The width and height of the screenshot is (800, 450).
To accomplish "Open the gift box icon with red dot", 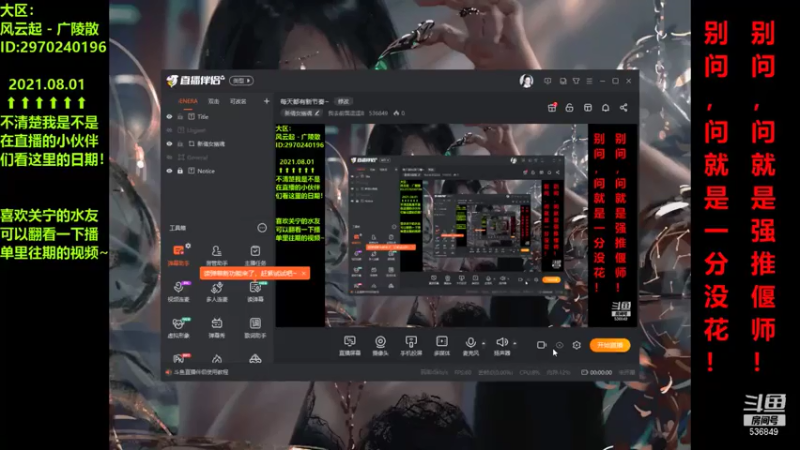I will [x=552, y=108].
